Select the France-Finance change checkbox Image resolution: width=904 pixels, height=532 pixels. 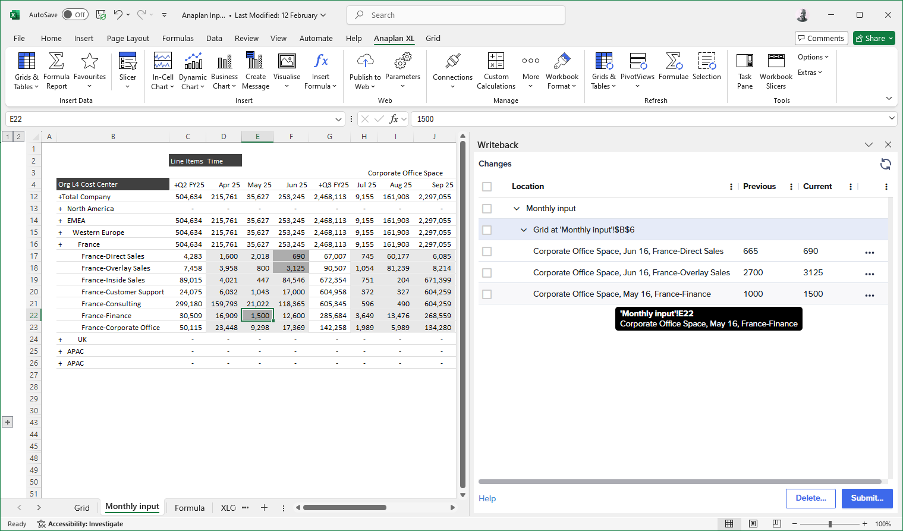tap(487, 294)
